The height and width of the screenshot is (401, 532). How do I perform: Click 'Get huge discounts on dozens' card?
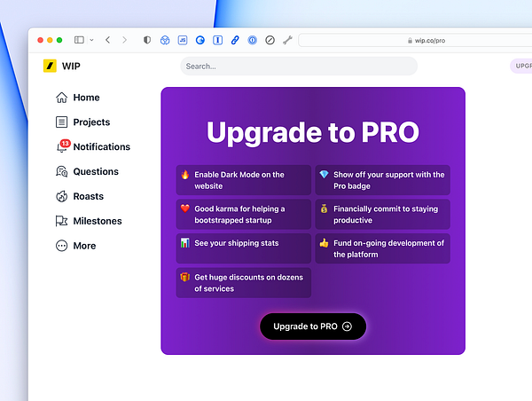[244, 283]
